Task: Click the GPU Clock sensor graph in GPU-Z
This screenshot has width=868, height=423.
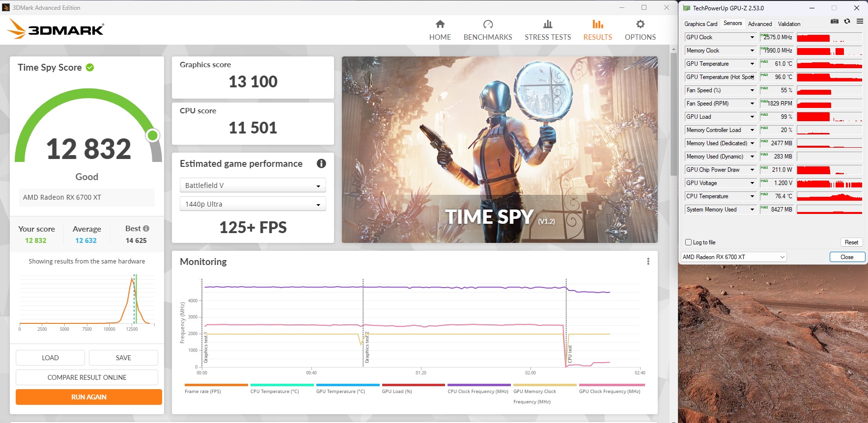Action: pos(829,37)
